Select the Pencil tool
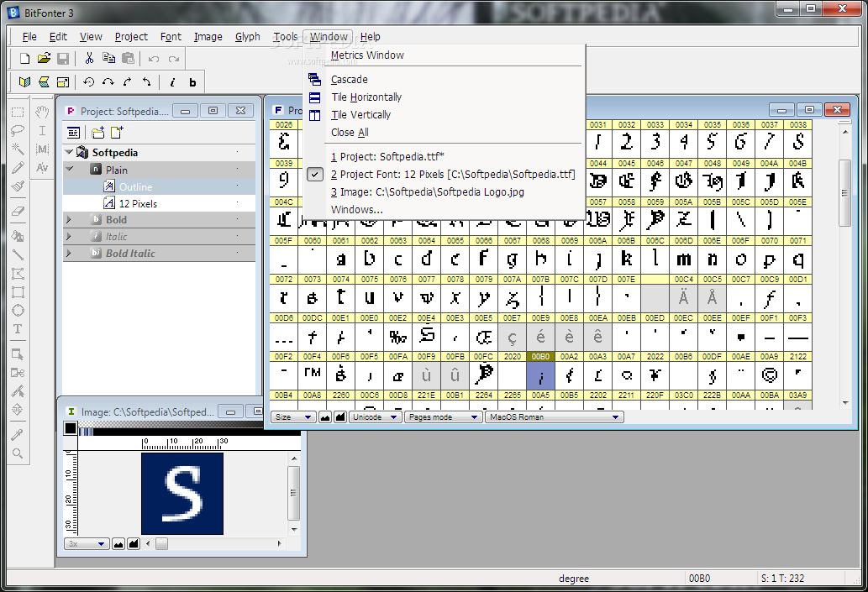Screen dimensions: 868x592 18,167
